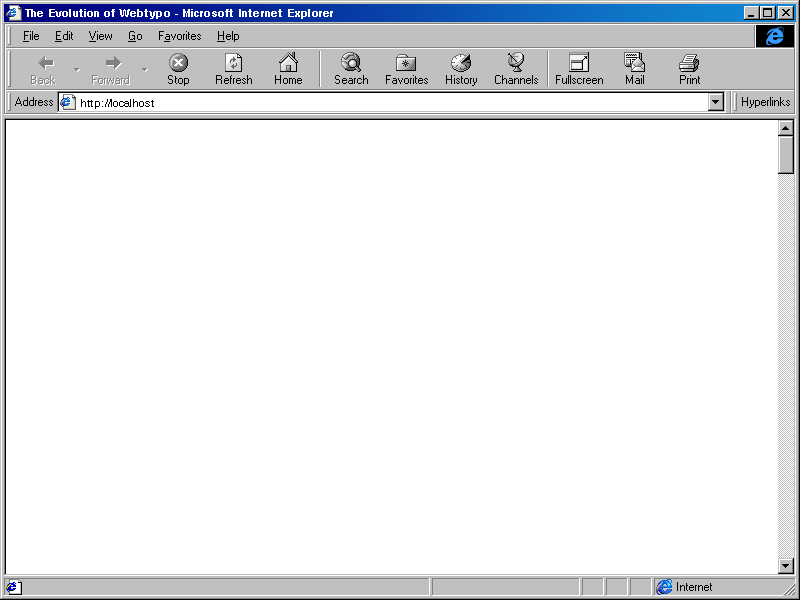800x600 pixels.
Task: Open the Favorites panel
Action: point(406,68)
